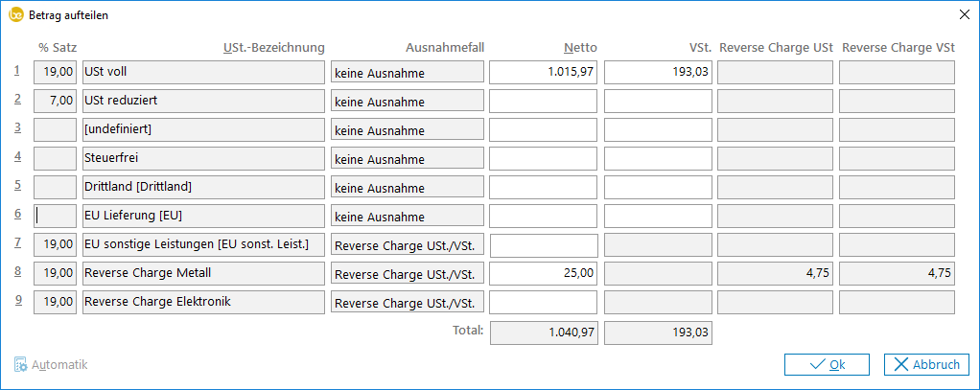Screen dimensions: 980x390
Task: Confirm the split with the Ok button
Action: 827,364
